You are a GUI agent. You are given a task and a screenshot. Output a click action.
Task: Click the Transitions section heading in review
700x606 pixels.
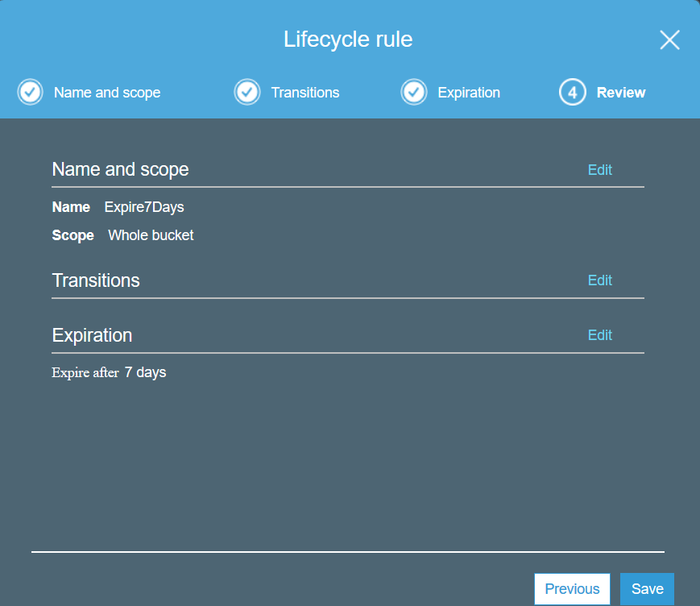(96, 280)
